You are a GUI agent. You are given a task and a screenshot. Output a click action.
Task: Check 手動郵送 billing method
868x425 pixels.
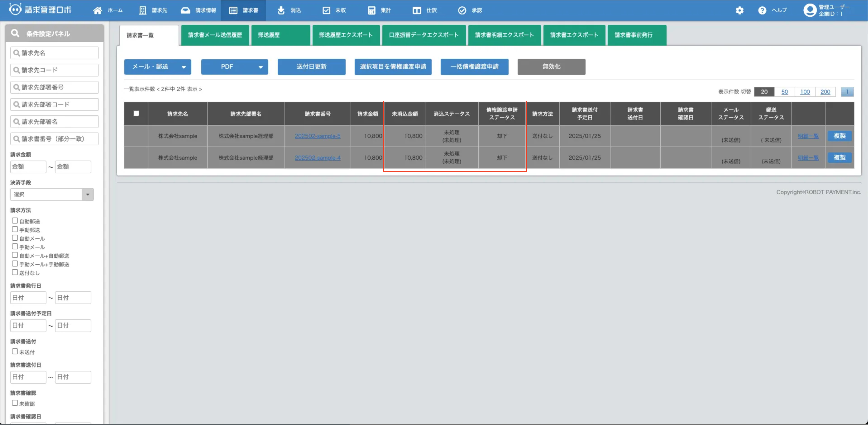coord(15,229)
